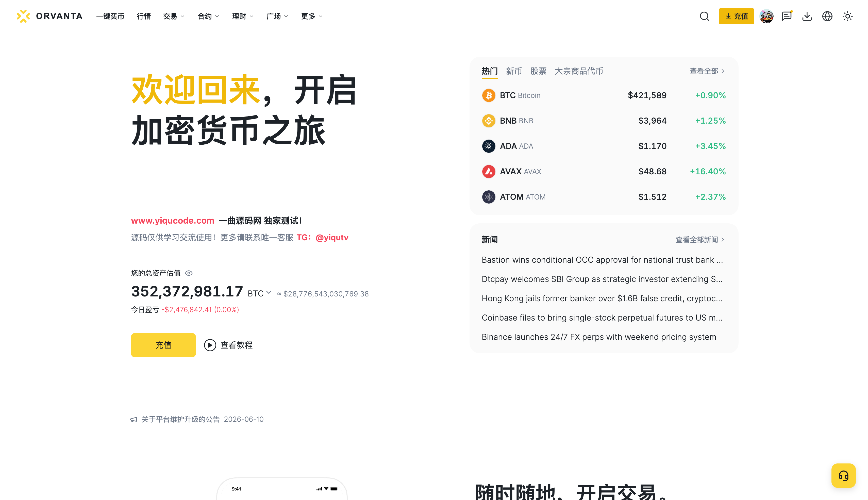Screen dimensions: 868x500
Task: Click play icon beside 查看教程
Action: 210,345
